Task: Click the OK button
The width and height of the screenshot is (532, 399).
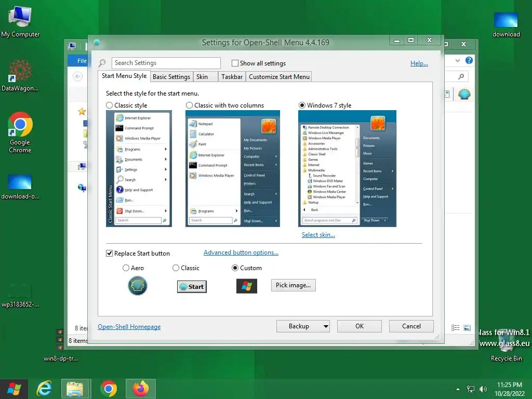Action: coord(360,326)
